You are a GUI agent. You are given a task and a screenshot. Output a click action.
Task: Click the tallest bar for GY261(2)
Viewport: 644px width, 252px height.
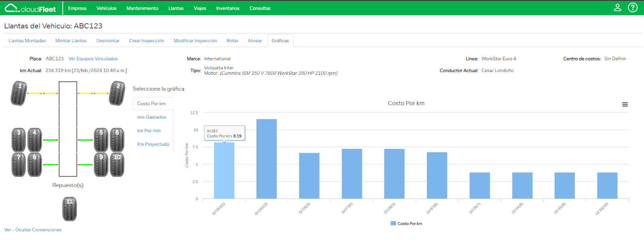pos(266,159)
